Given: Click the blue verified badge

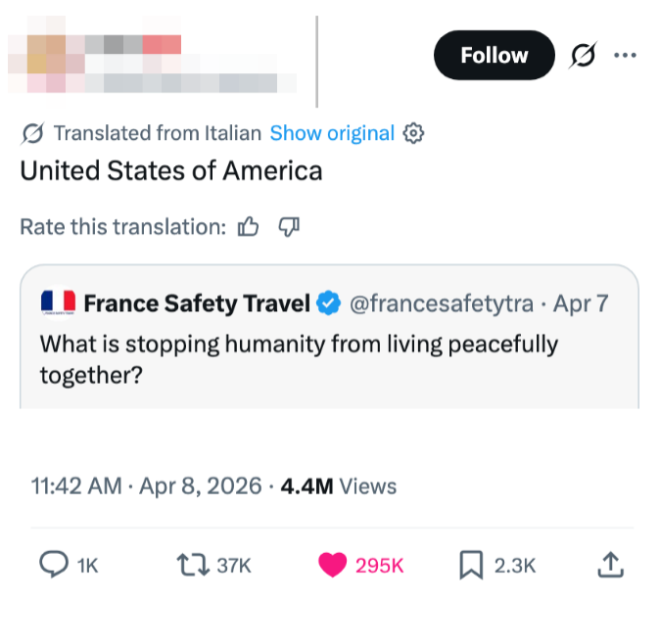Looking at the screenshot, I should 328,303.
